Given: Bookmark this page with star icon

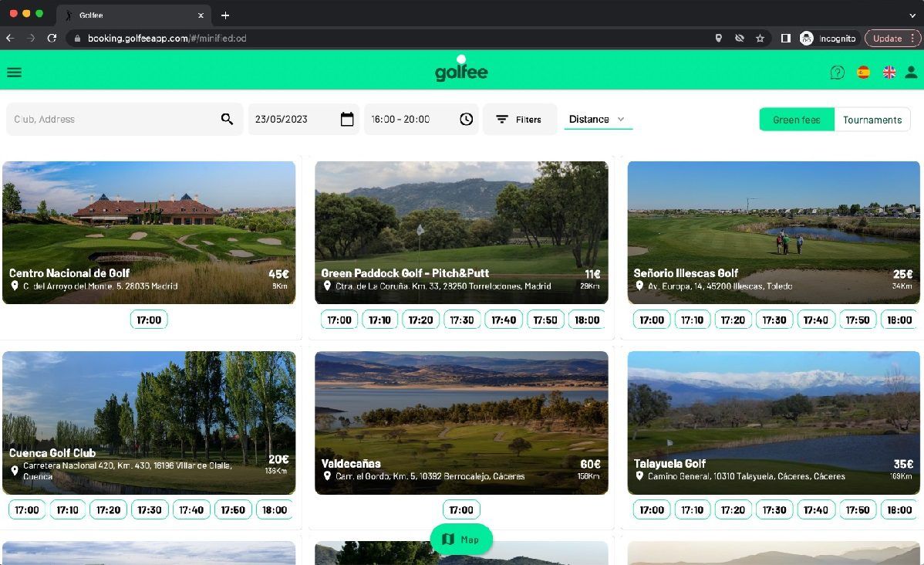Looking at the screenshot, I should click(x=760, y=39).
